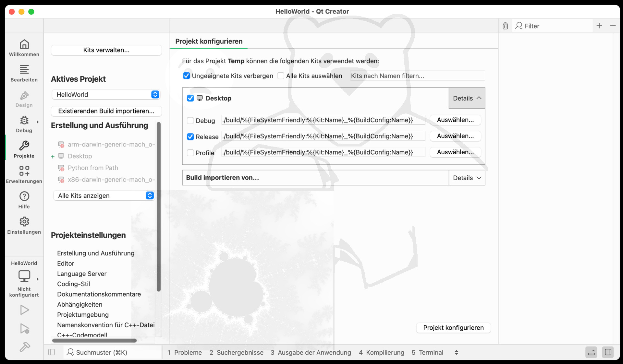Open the HelloWorld active project dropdown
This screenshot has width=623, height=364.
106,94
